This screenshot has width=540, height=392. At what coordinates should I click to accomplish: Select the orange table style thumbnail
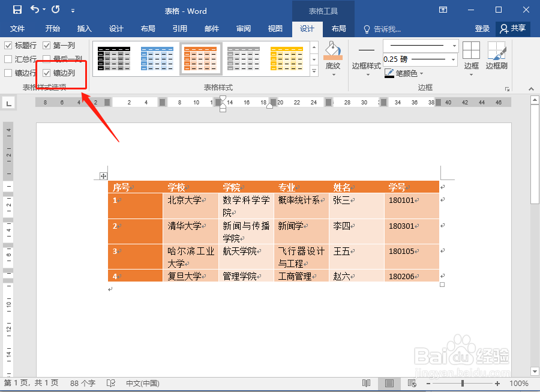pos(200,59)
